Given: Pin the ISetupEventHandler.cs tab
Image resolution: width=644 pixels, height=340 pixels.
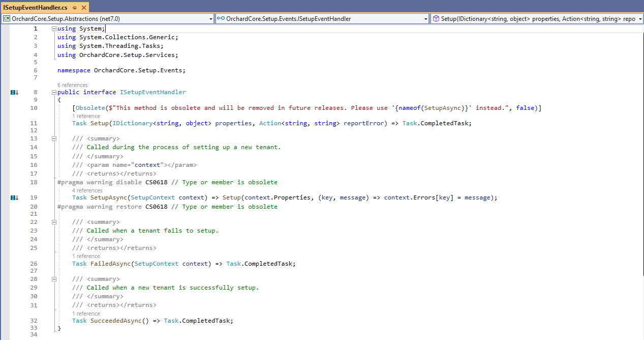Looking at the screenshot, I should coord(74,8).
